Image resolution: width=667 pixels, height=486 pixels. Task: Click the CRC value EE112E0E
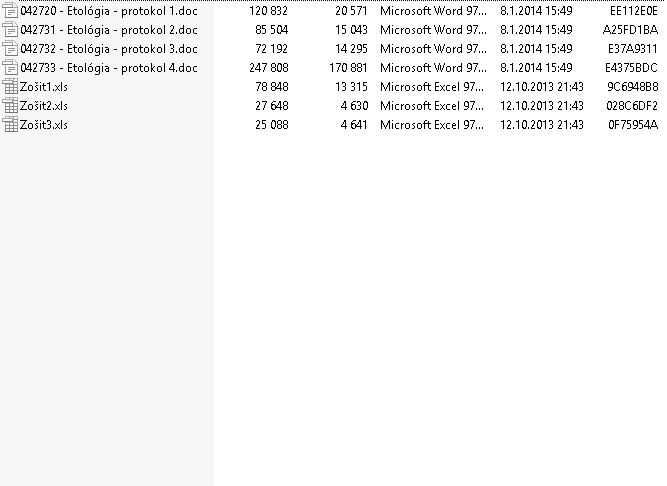[x=634, y=11]
